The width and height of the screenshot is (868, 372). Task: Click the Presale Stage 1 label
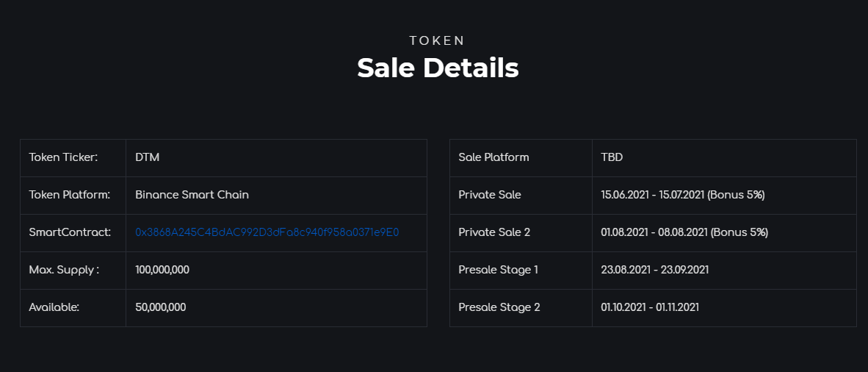(498, 270)
